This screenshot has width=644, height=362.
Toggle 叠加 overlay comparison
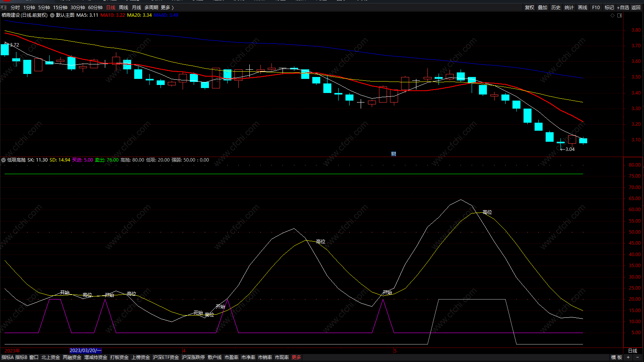[x=542, y=8]
